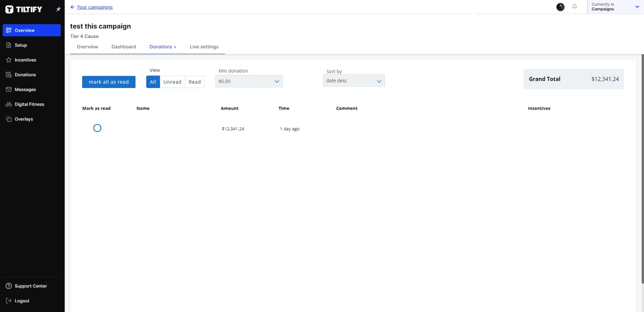Mark the $12,341.24 donation as read
The image size is (644, 312).
point(97,128)
